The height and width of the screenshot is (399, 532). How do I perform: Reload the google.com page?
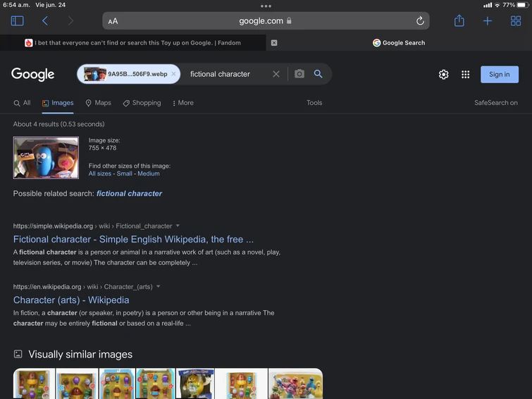coord(420,20)
